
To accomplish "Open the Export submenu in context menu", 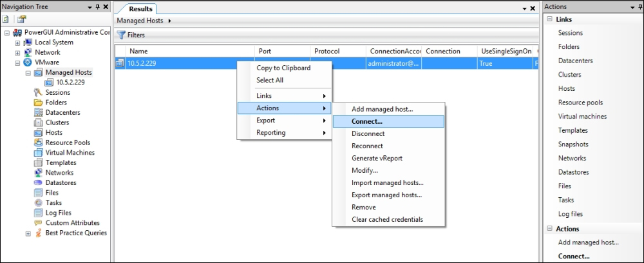I will pyautogui.click(x=284, y=121).
